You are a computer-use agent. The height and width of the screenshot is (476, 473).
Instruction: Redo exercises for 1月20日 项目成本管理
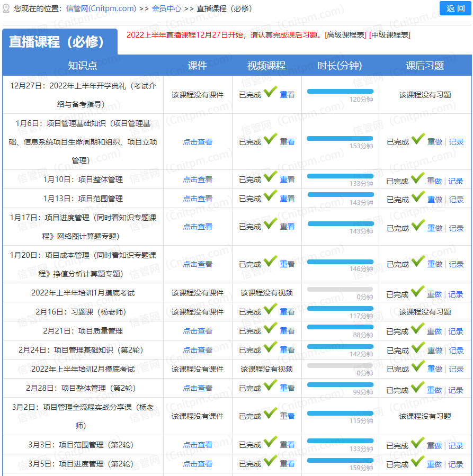tap(434, 264)
